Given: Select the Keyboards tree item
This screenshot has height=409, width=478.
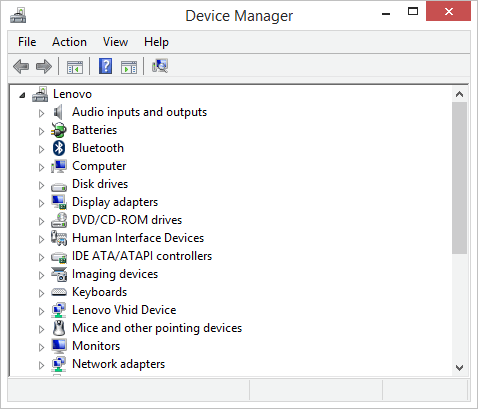Looking at the screenshot, I should pyautogui.click(x=100, y=292).
